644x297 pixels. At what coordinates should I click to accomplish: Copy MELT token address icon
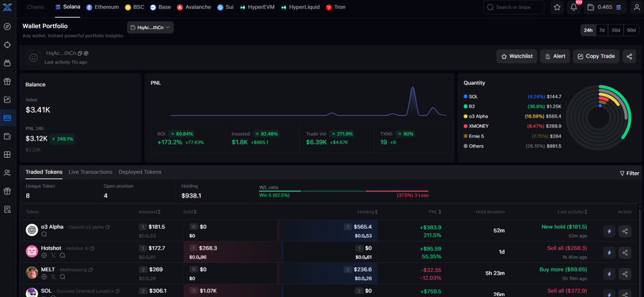tap(90, 270)
